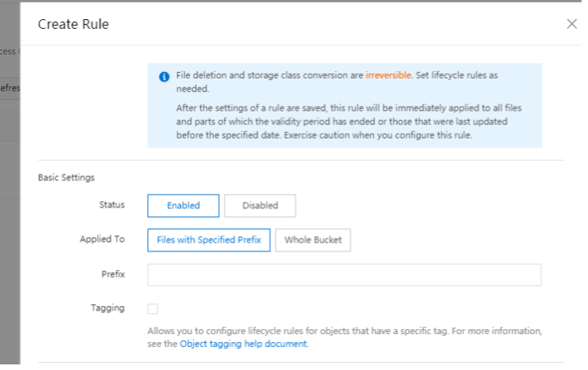Select Files with Specified Prefix option
This screenshot has width=588, height=370.
[209, 240]
